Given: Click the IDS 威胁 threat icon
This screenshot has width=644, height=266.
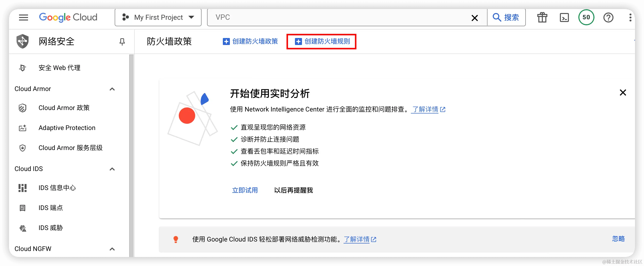Looking at the screenshot, I should 22,228.
